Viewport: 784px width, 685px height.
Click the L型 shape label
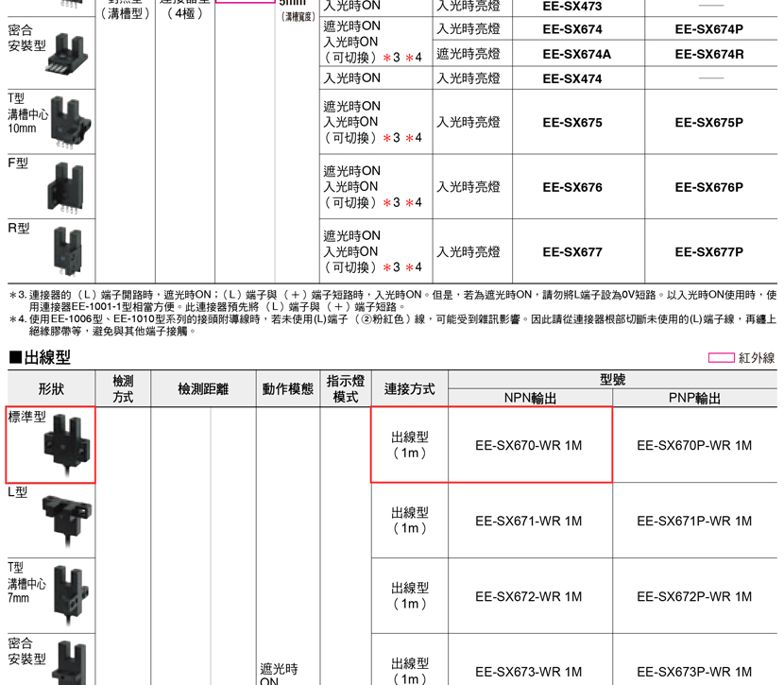point(18,492)
